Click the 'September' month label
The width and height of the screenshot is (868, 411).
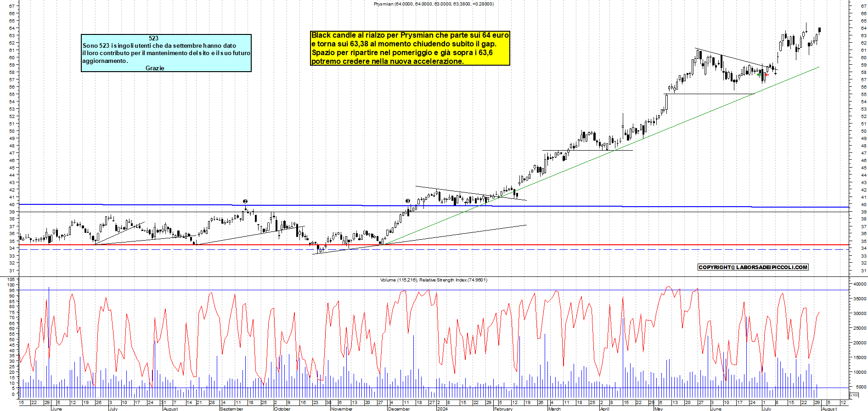click(232, 409)
